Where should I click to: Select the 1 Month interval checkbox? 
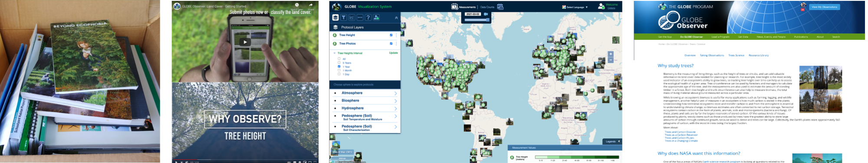tap(339, 70)
